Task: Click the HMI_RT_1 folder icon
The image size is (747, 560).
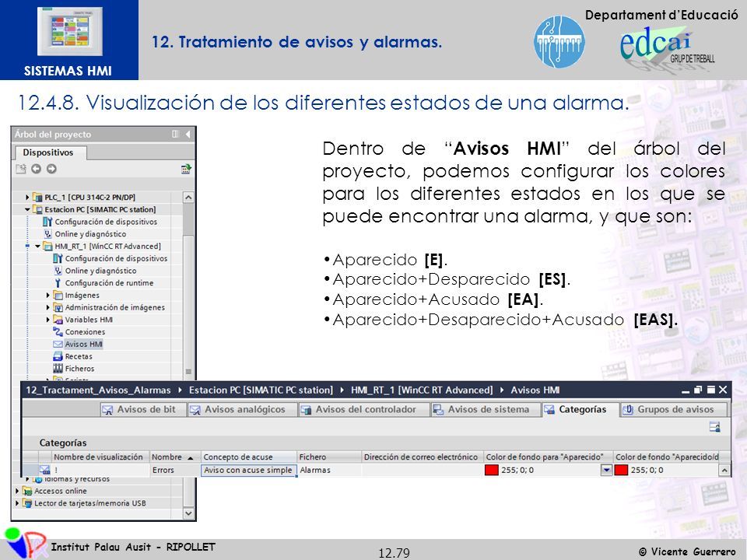Action: [47, 247]
